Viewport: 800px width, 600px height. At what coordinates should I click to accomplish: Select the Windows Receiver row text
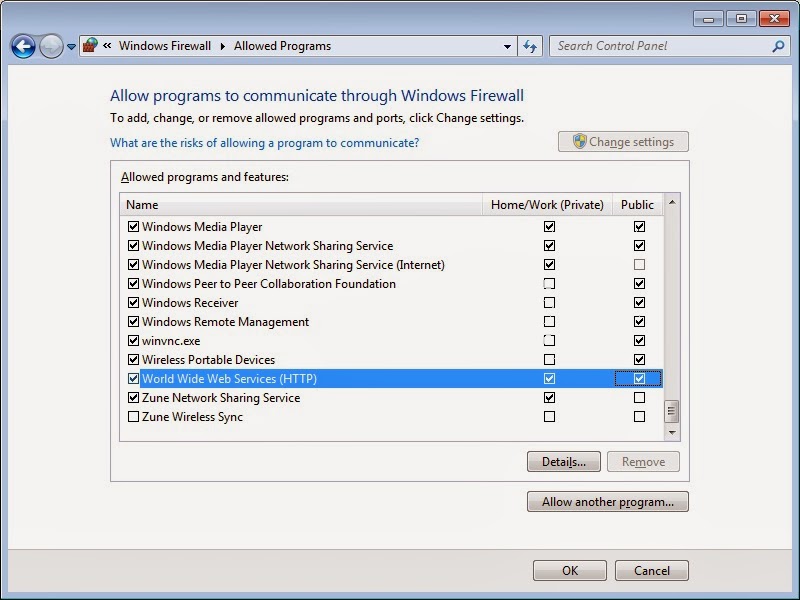point(190,303)
